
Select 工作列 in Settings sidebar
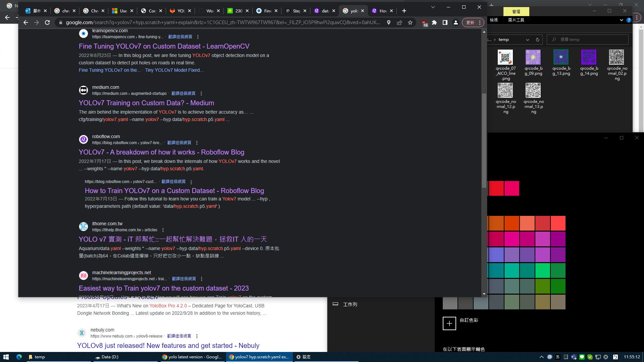pos(350,304)
